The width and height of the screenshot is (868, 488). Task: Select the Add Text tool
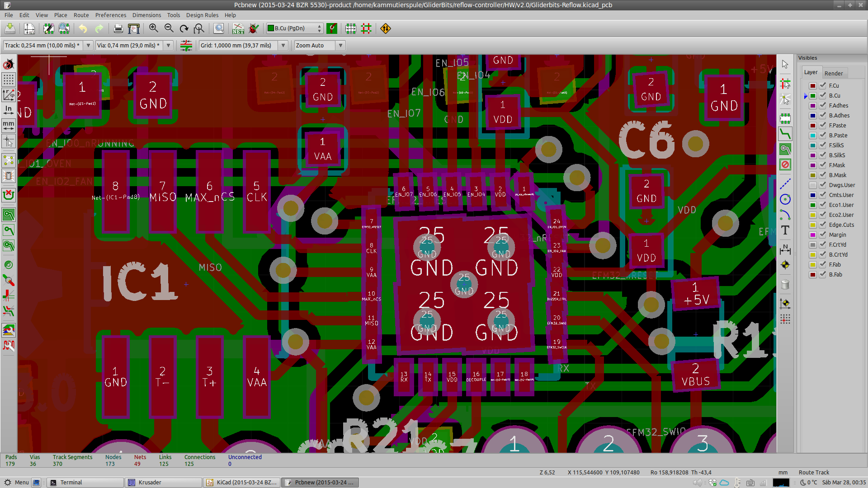(785, 230)
